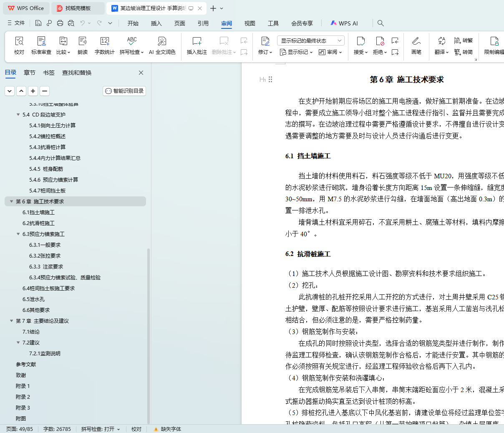
Task: Open the 显示标记的最终状态 combo box
Action: pos(311,41)
